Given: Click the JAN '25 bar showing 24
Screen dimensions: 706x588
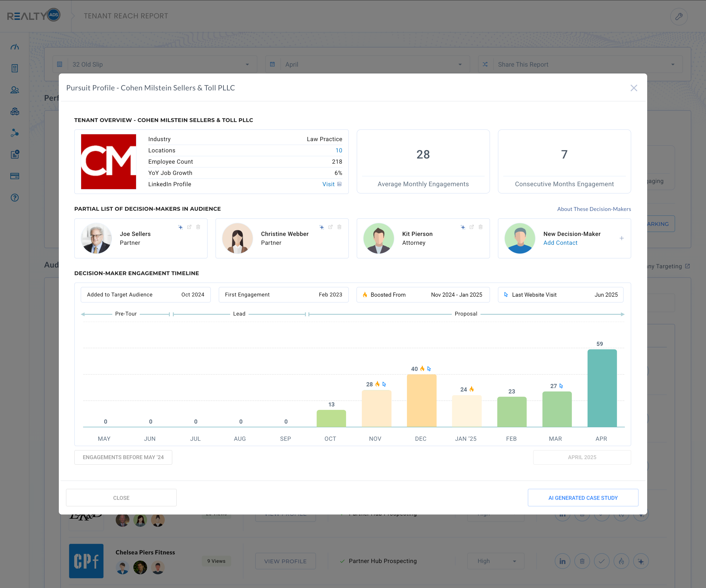Looking at the screenshot, I should tap(467, 411).
